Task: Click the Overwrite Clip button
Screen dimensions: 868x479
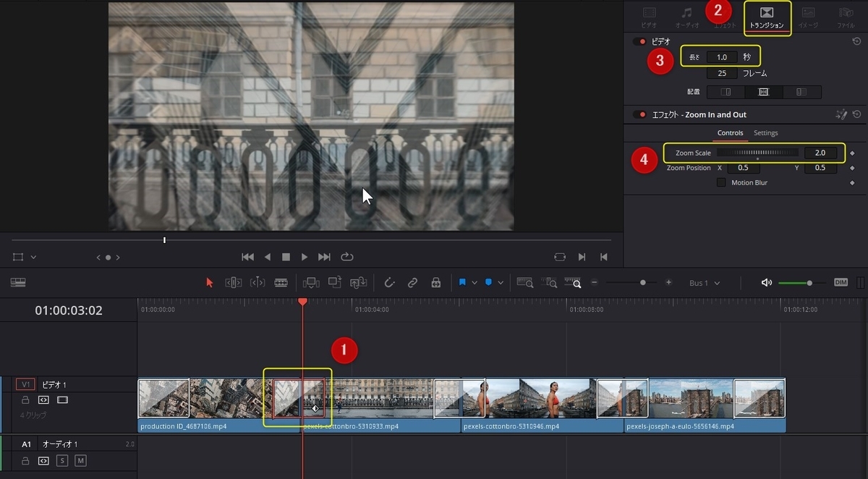Action: click(x=335, y=283)
